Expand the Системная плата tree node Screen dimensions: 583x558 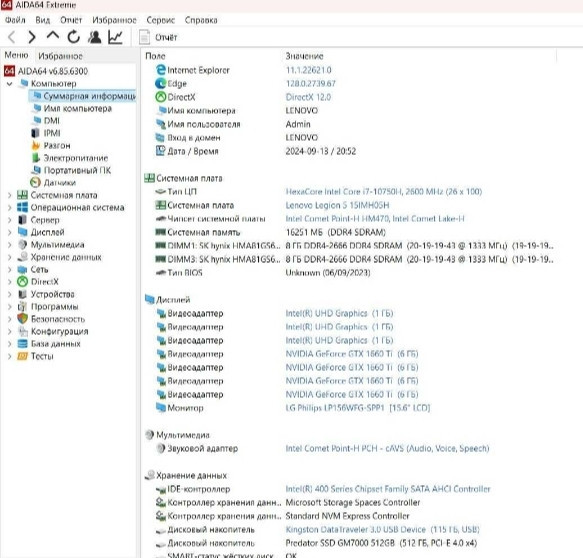[10, 195]
